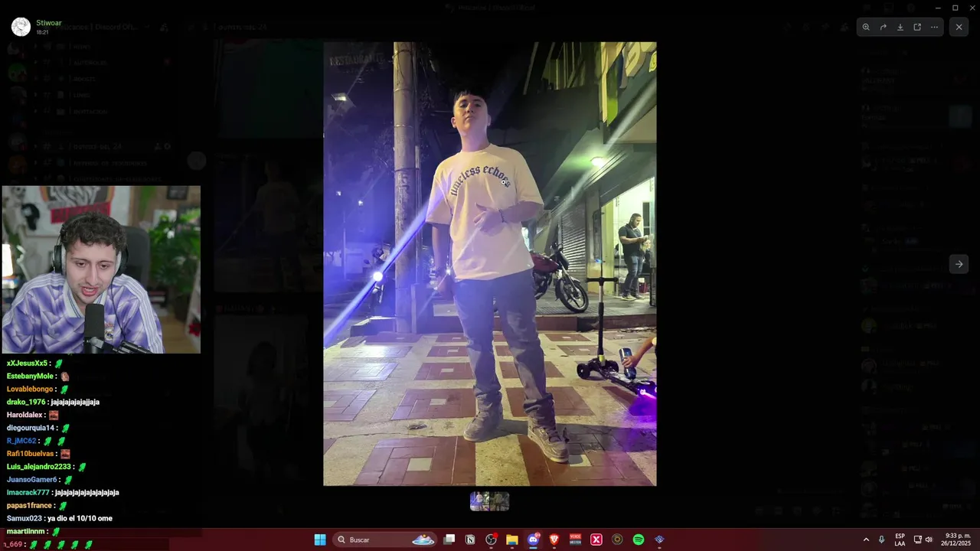The image size is (980, 551).
Task: Download the image with the save icon
Action: [900, 27]
